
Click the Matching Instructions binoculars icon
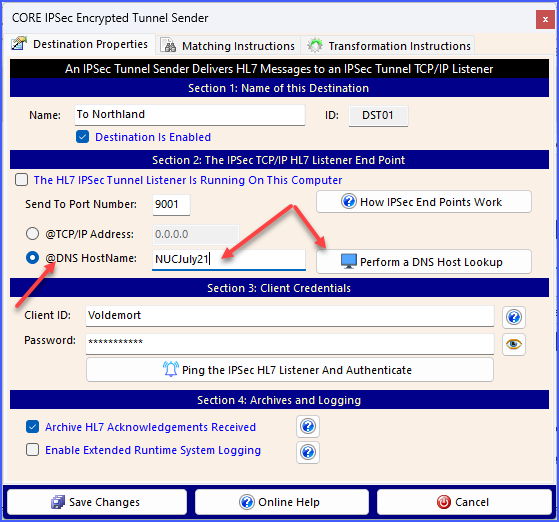point(168,46)
